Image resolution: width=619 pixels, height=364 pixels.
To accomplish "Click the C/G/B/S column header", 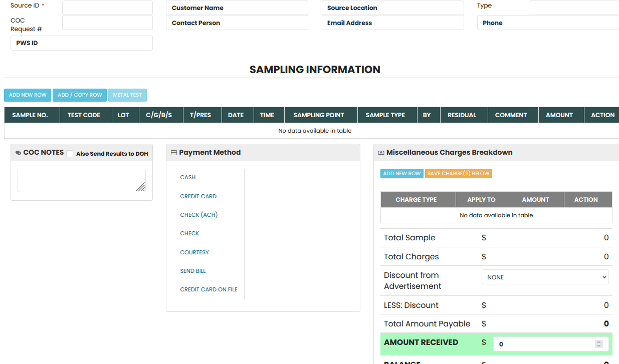I will pyautogui.click(x=160, y=115).
